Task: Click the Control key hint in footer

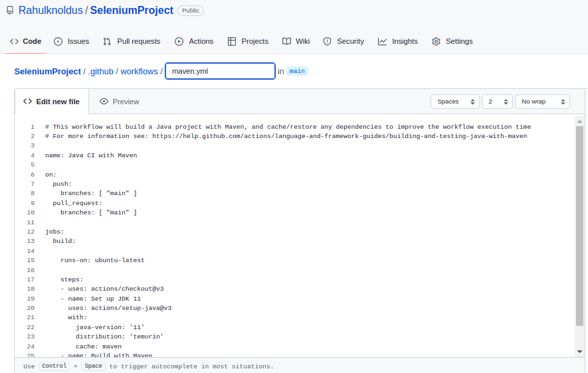Action: coord(54,366)
